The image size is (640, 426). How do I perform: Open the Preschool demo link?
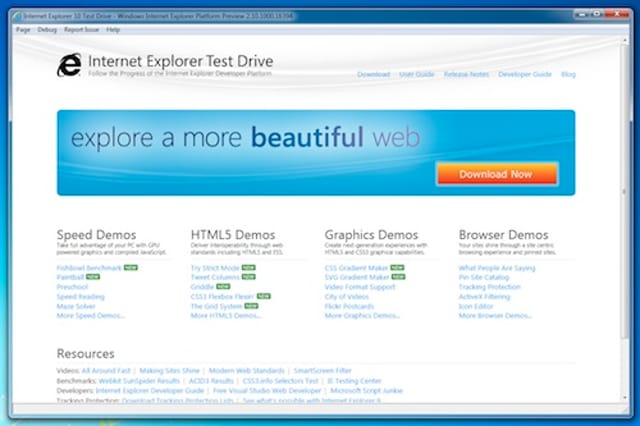click(x=72, y=287)
